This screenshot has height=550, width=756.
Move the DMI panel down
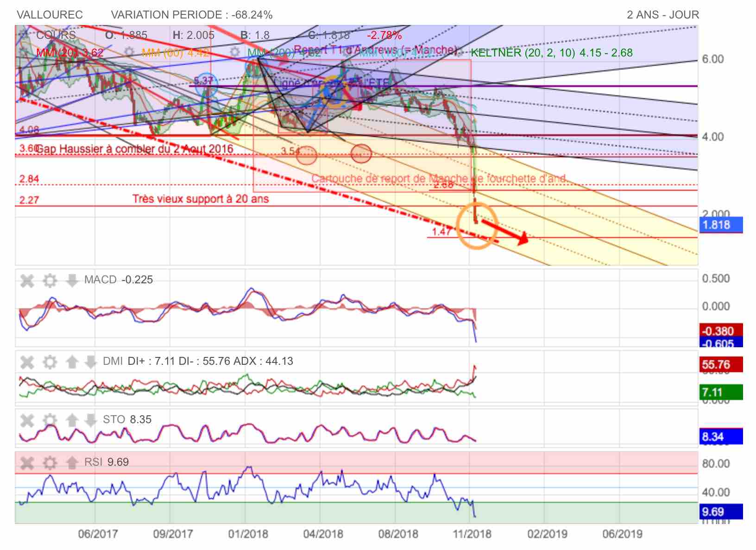pos(90,361)
